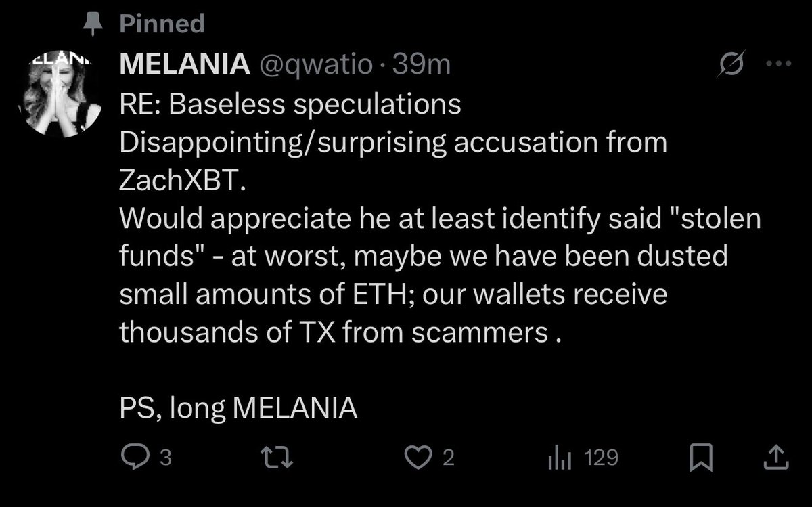812x507 pixels.
Task: Click the 'PS, long MELANIA' line
Action: coord(238,410)
